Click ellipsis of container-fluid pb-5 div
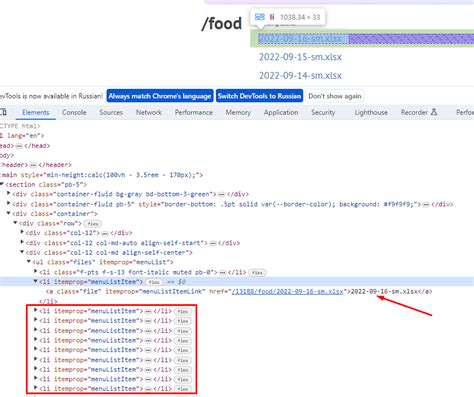474x397 pixels. point(426,204)
